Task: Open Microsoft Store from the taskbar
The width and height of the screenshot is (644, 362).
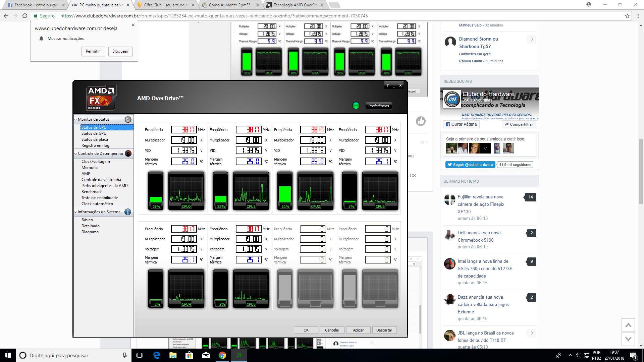Action: [189, 355]
